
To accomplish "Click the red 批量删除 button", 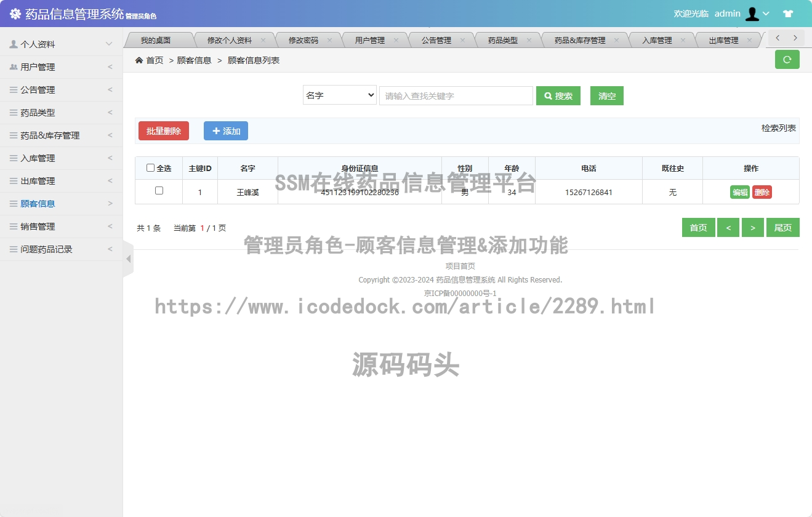I will pyautogui.click(x=164, y=131).
